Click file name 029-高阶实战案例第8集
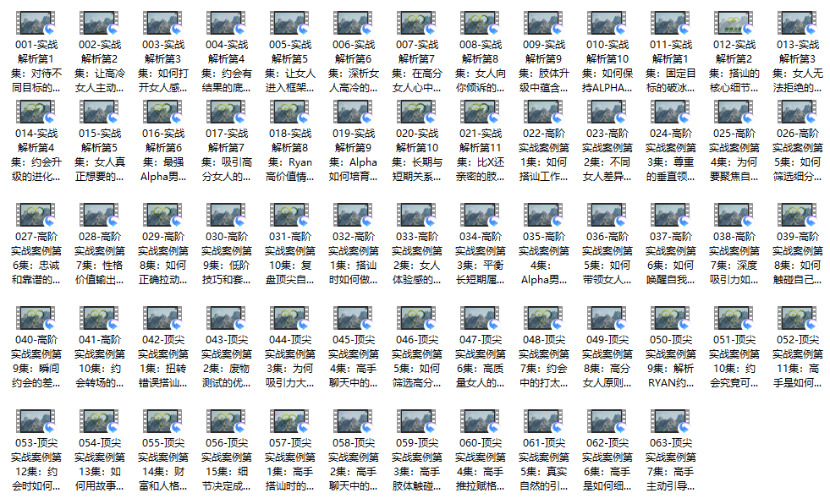This screenshot has width=830, height=504. [163, 258]
